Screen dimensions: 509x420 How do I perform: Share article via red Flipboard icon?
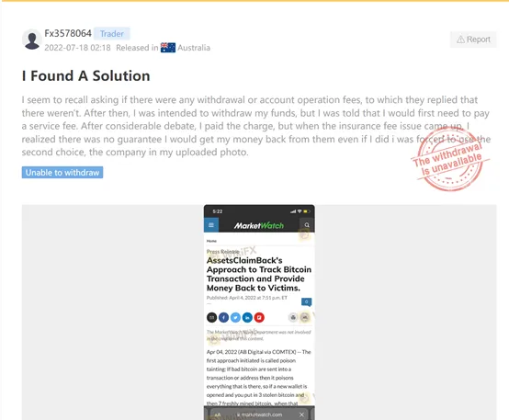click(259, 317)
